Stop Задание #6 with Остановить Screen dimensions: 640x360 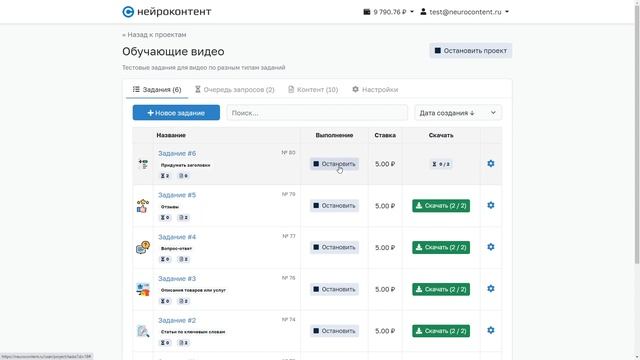click(334, 164)
